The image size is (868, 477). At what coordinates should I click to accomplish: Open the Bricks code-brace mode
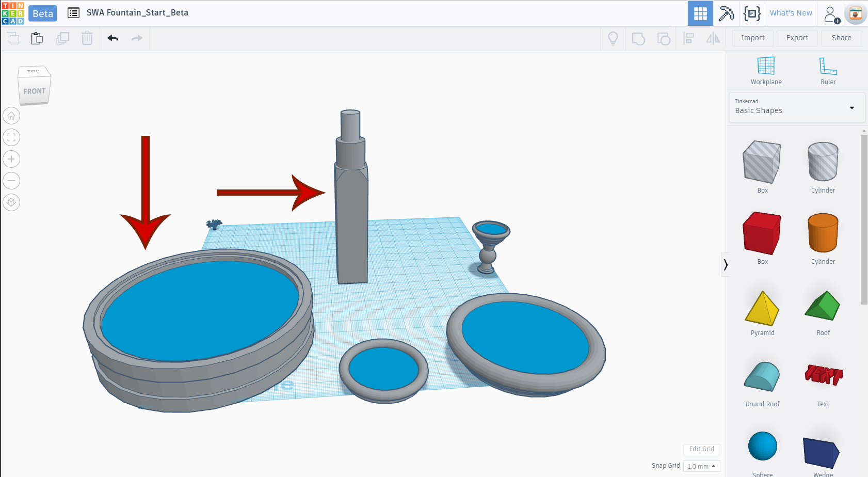tap(752, 13)
